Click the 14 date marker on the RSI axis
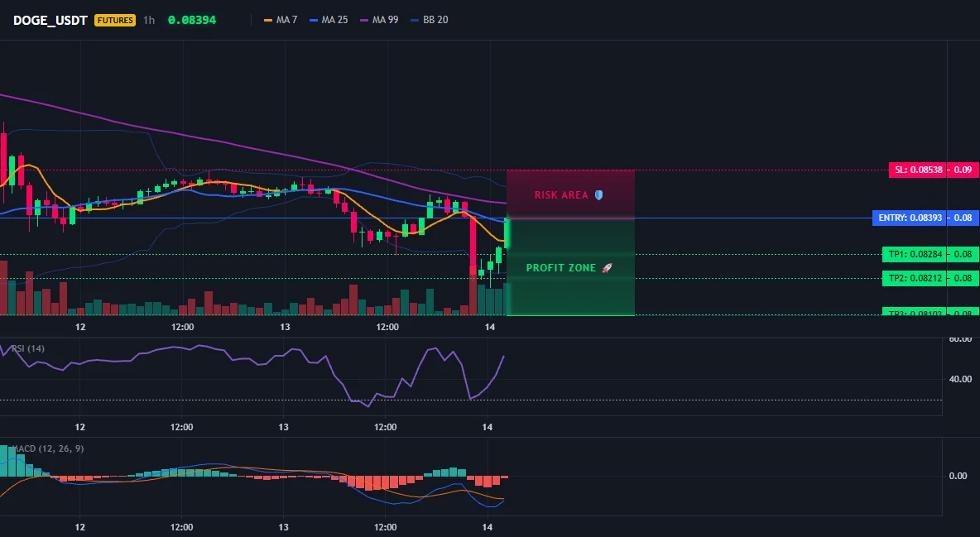 488,427
